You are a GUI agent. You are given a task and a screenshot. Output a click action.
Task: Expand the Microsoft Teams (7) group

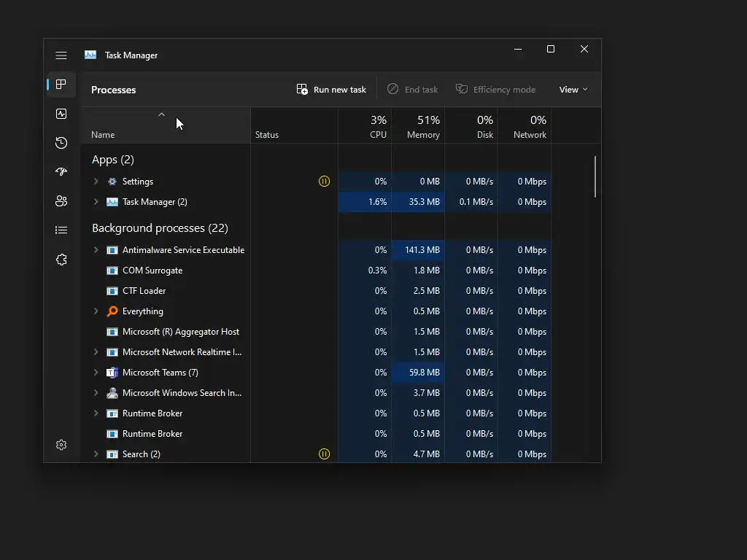96,373
